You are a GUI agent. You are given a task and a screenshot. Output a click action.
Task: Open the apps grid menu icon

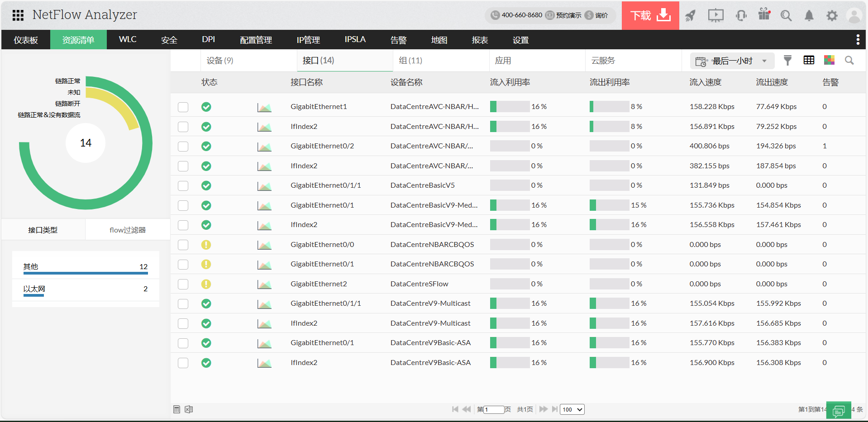tap(18, 15)
